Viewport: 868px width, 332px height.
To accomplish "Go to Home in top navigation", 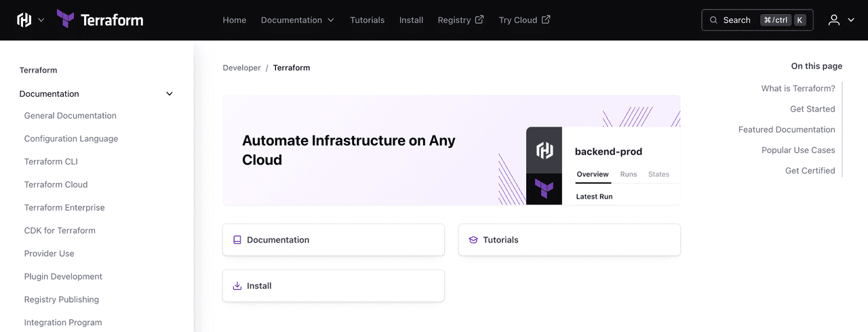I will 235,20.
